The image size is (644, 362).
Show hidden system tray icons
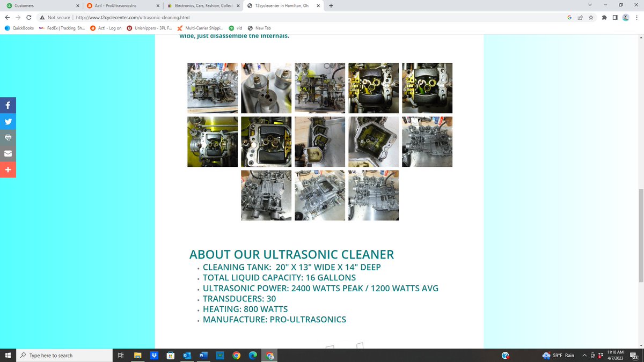click(x=584, y=355)
